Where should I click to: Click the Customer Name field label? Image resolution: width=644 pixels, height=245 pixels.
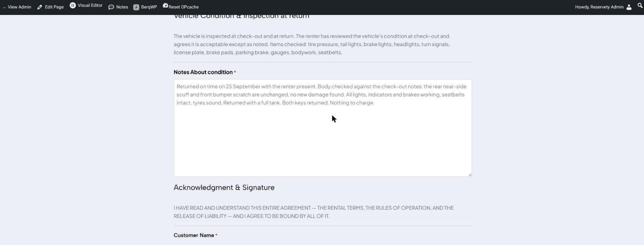194,235
